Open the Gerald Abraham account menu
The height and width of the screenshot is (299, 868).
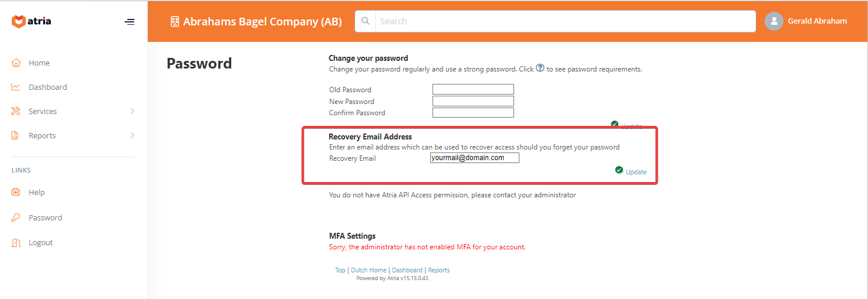[x=817, y=21]
